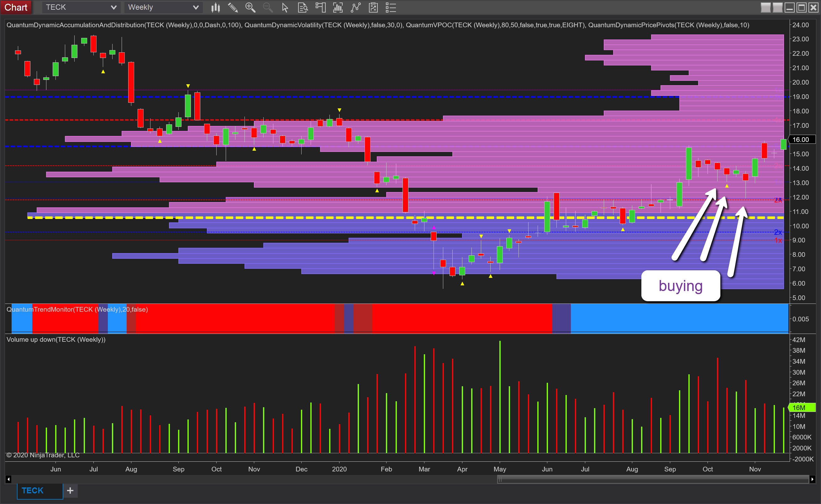Close the chart window
This screenshot has height=504, width=821.
click(x=813, y=7)
